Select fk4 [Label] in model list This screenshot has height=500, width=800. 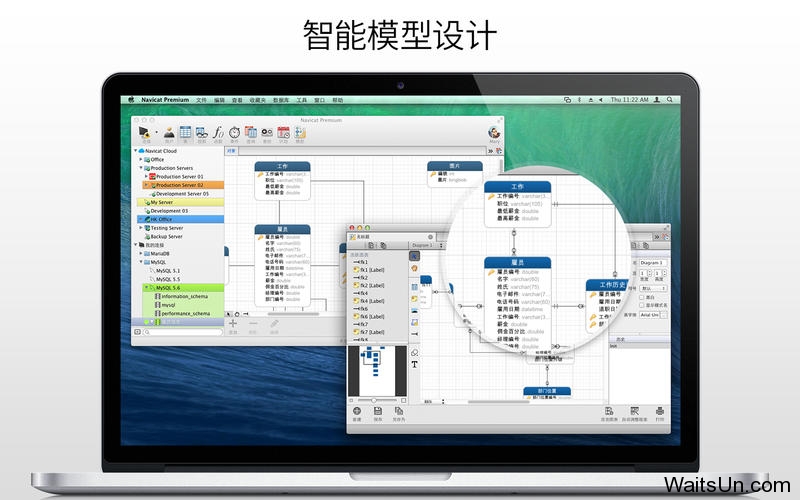(x=369, y=301)
